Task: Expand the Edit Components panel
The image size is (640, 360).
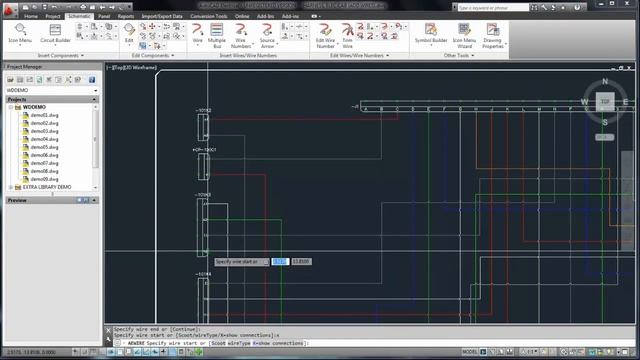Action: pyautogui.click(x=153, y=56)
